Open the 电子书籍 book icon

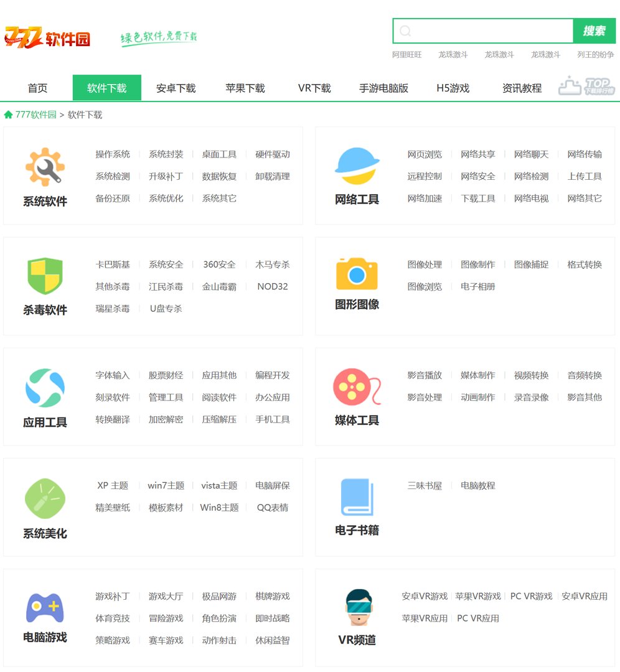356,497
